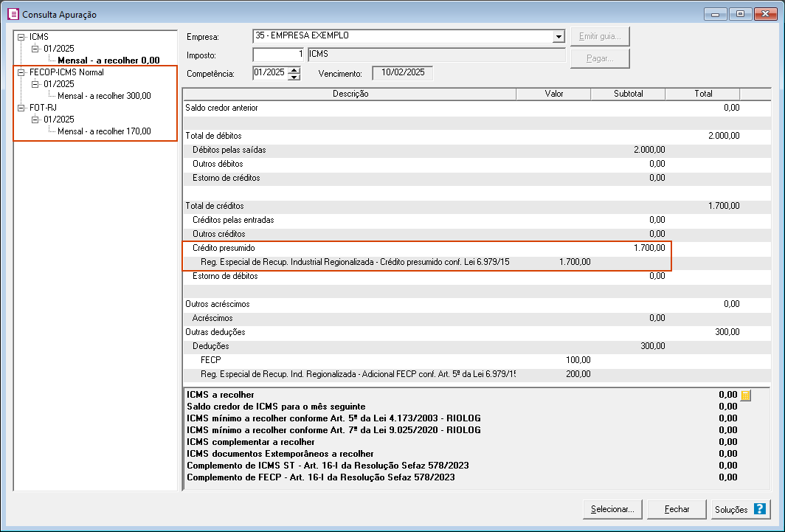The height and width of the screenshot is (532, 785).
Task: Click the Subtotal column header
Action: 629,94
